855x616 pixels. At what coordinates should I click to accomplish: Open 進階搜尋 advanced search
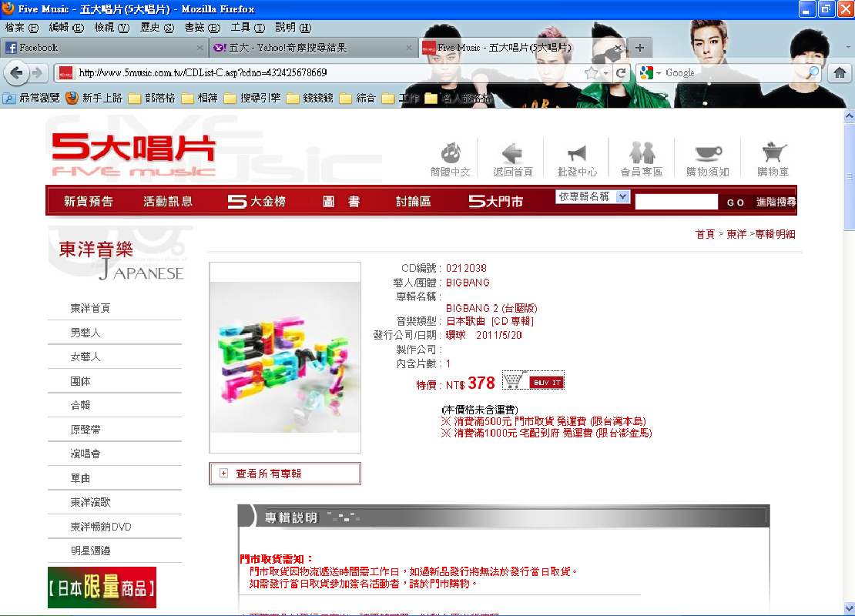pyautogui.click(x=776, y=203)
